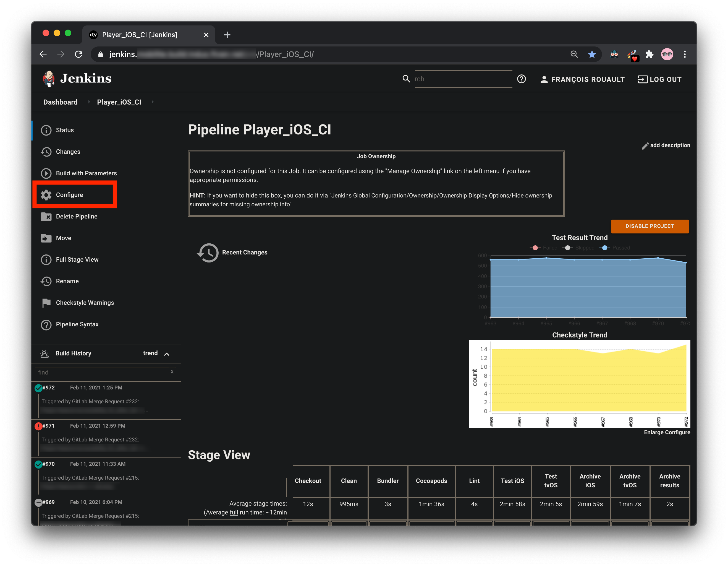Go back in the browser
This screenshot has width=728, height=567.
43,54
